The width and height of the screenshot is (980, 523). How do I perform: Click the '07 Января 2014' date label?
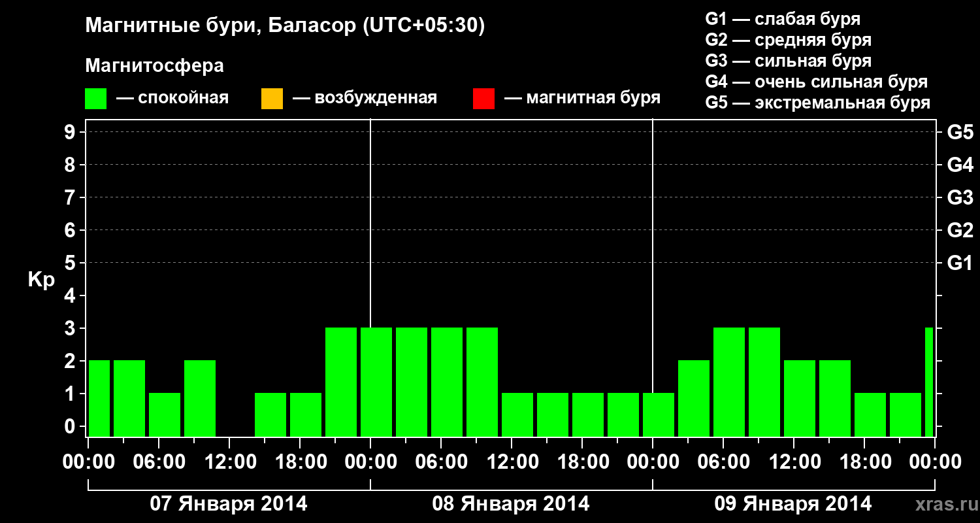click(229, 503)
